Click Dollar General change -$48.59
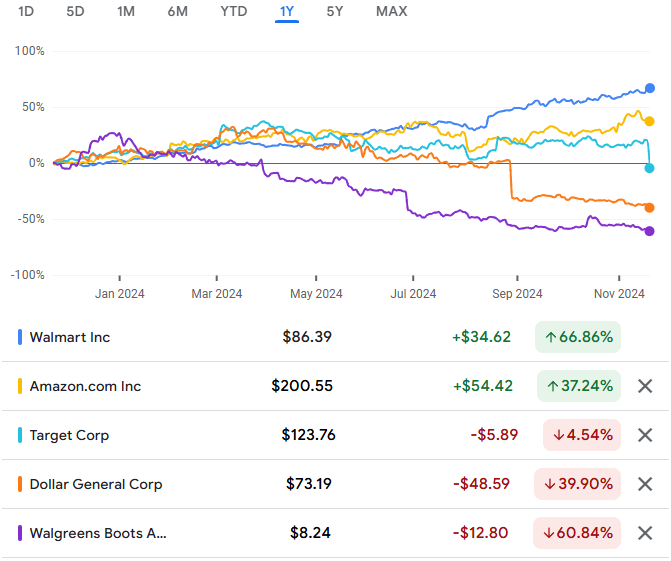Image resolution: width=671 pixels, height=561 pixels. 481,484
